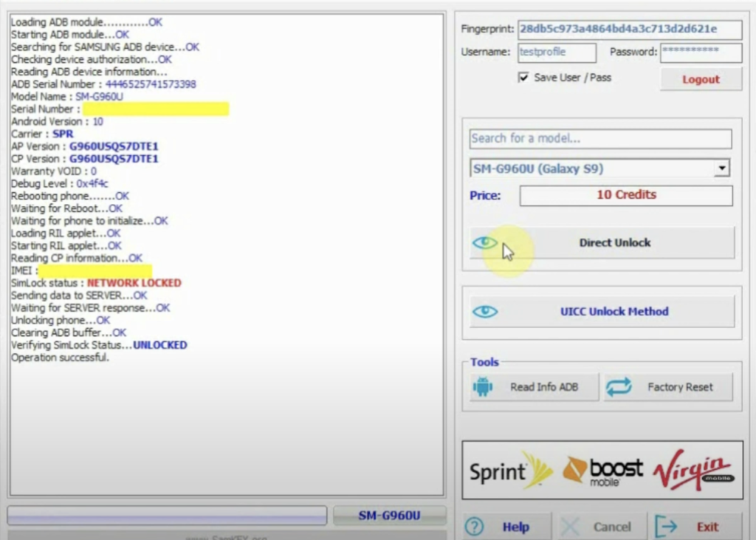The width and height of the screenshot is (756, 540).
Task: Click the question mark Help icon
Action: click(475, 527)
